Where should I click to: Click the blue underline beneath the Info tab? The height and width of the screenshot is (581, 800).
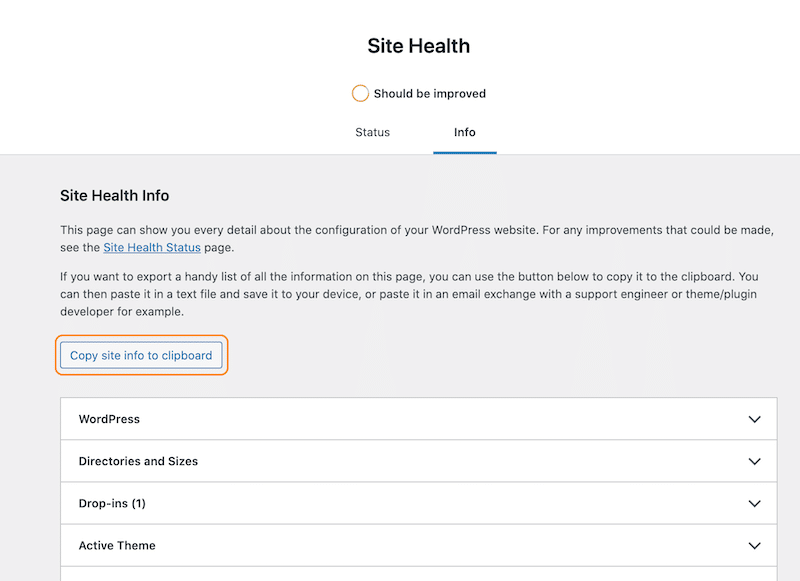464,153
